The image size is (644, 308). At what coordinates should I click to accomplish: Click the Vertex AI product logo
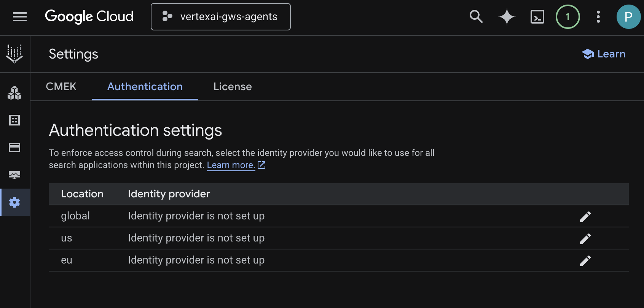[14, 54]
